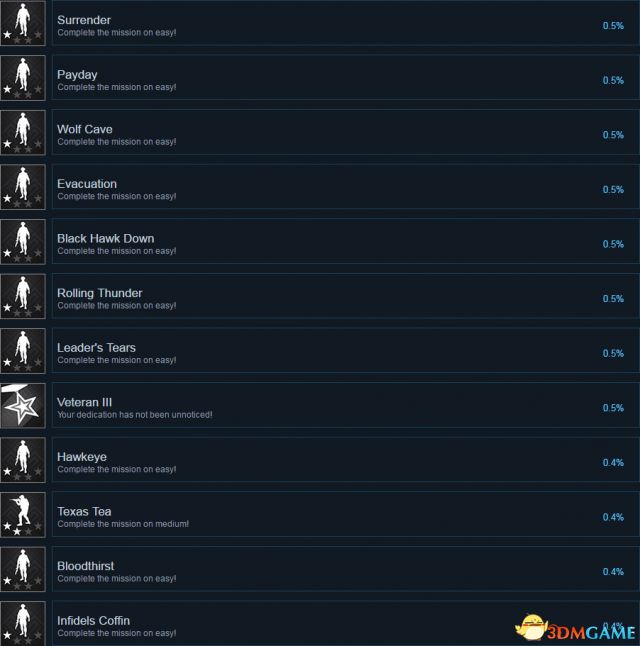Click the Leader's Tears achievement title

(x=96, y=348)
